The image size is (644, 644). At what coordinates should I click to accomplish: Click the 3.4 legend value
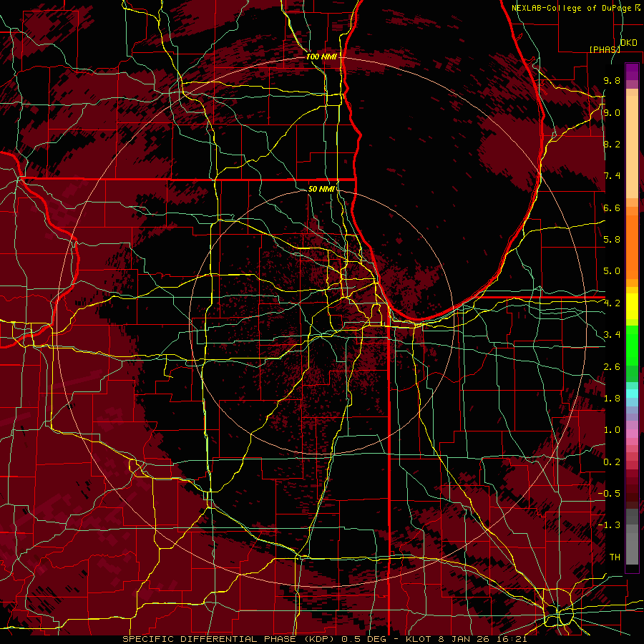612,335
